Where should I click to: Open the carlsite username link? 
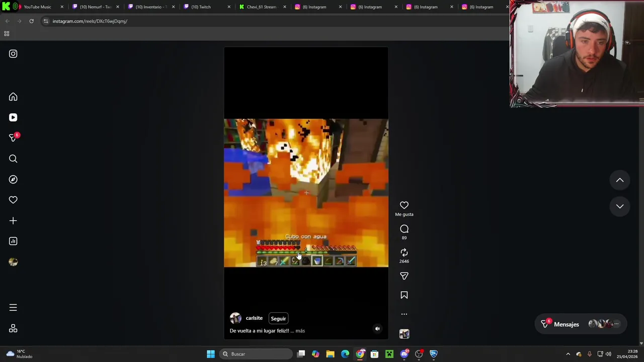point(254,318)
